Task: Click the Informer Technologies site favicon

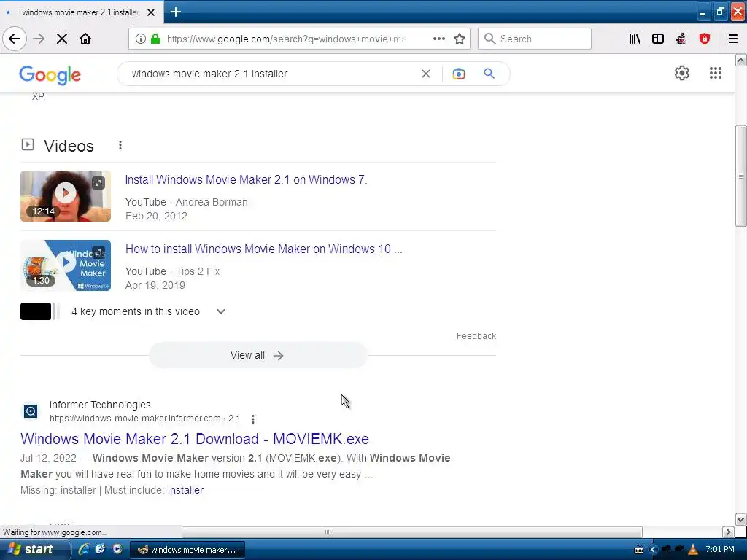Action: point(31,411)
